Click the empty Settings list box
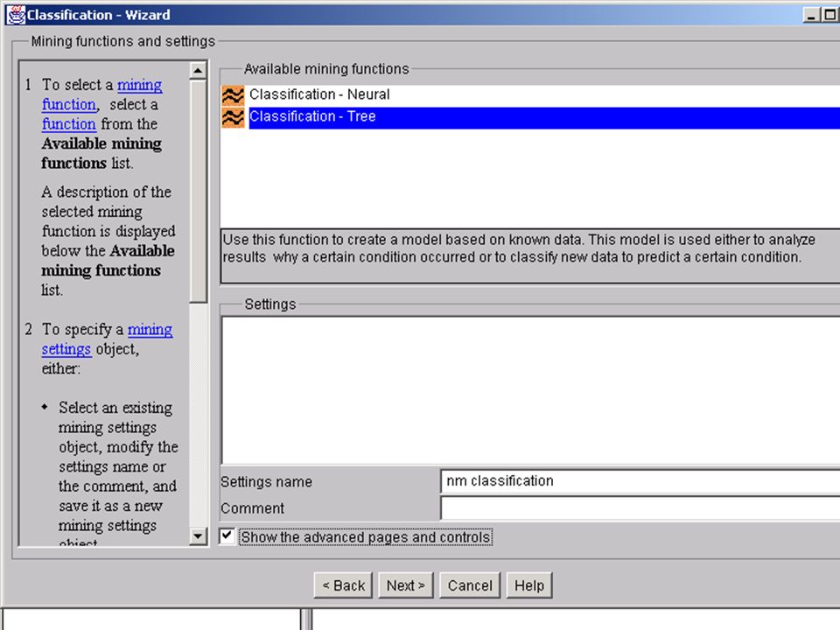The image size is (840, 630). pyautogui.click(x=530, y=390)
